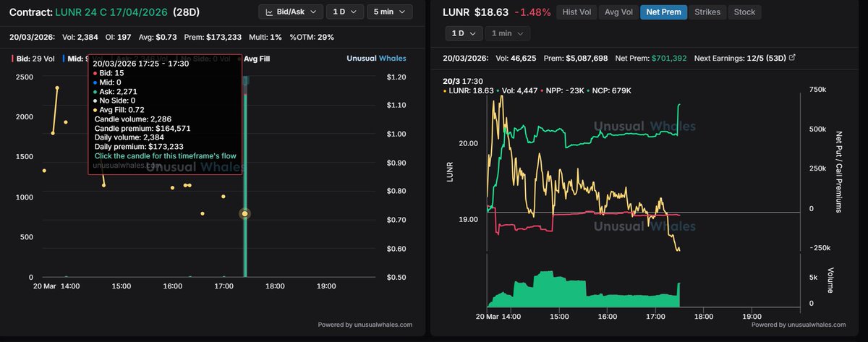Click the LUNR price $18.63
The width and height of the screenshot is (868, 342).
(x=490, y=12)
